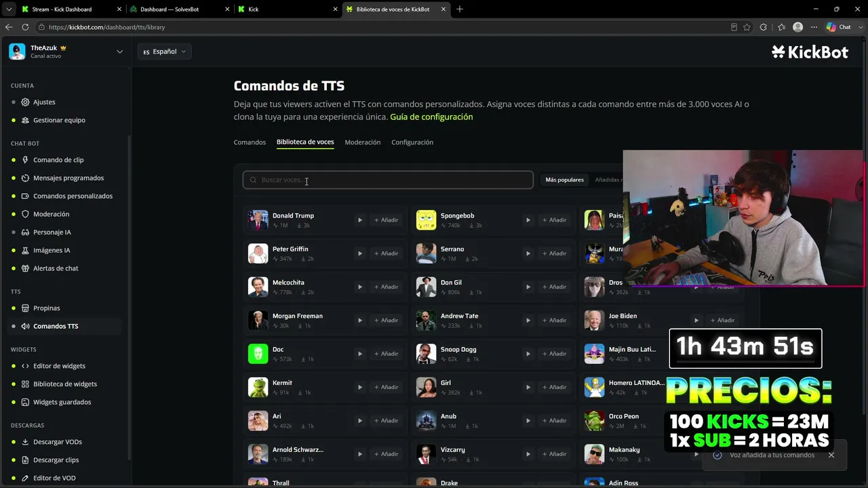Add the Joe Biden voice

point(722,320)
